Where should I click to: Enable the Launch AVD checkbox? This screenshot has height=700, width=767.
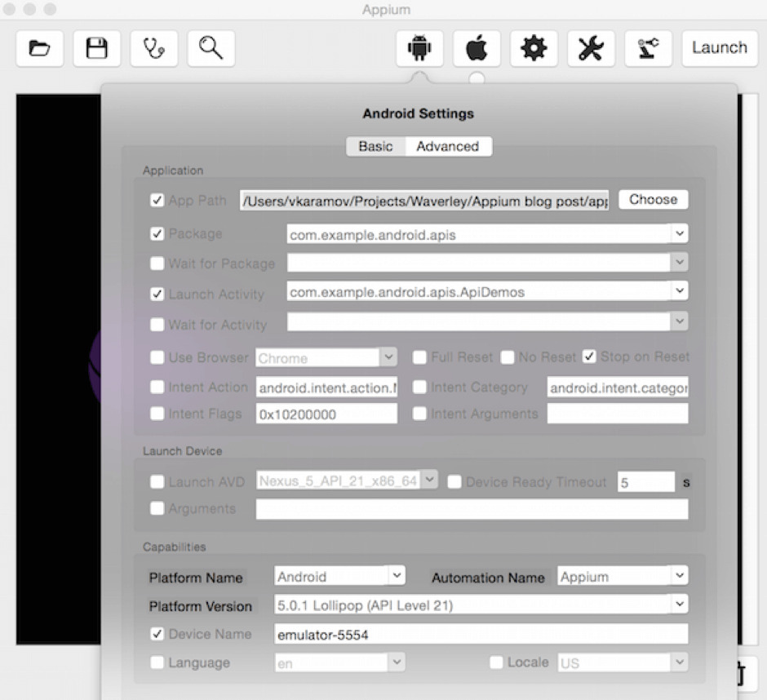157,482
